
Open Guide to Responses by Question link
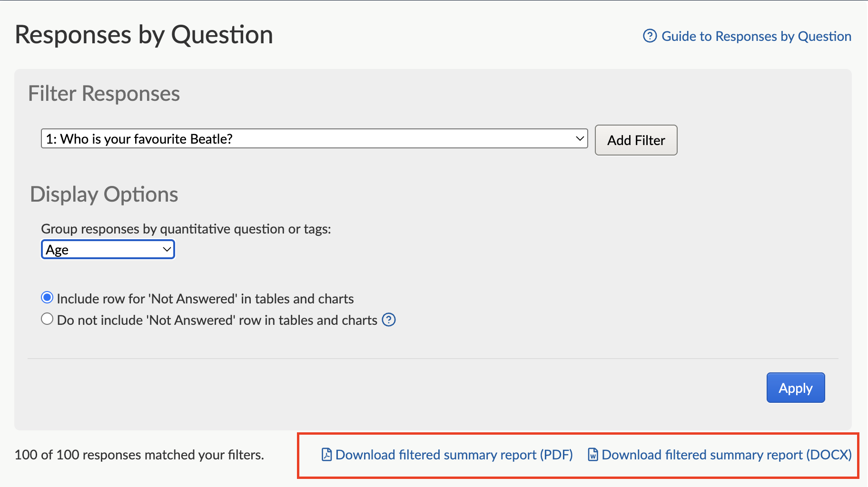click(756, 37)
